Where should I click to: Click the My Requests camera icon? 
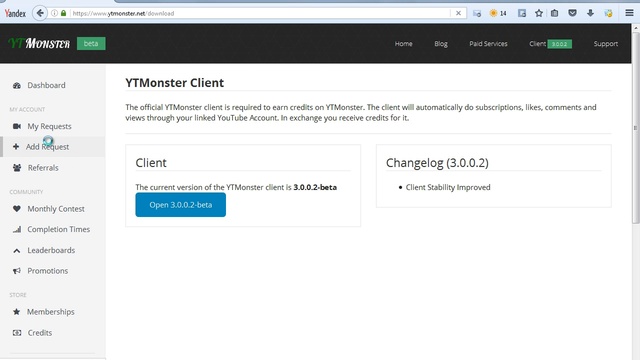click(x=17, y=126)
